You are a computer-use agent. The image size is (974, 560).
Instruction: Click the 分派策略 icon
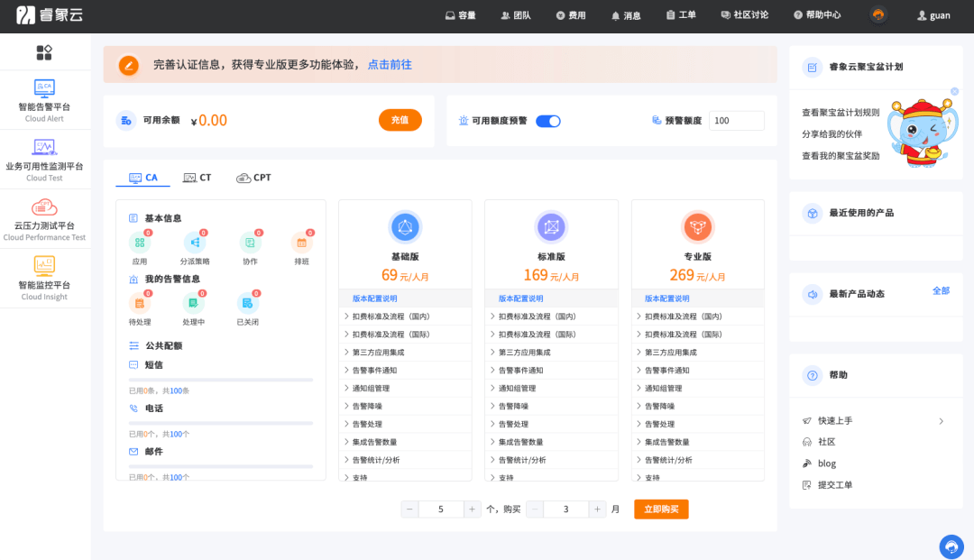[x=195, y=243]
